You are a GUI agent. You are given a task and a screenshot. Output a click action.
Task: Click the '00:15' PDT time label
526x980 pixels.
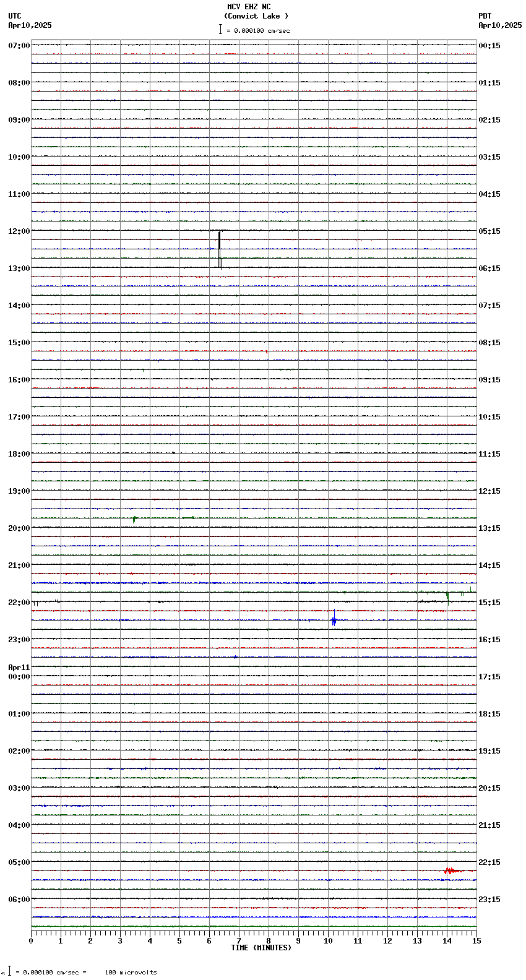point(489,46)
